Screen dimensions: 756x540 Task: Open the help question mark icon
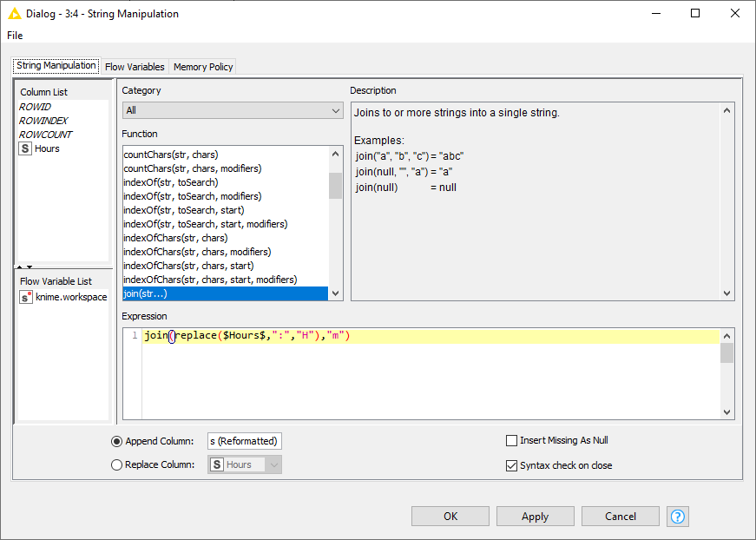tap(677, 516)
